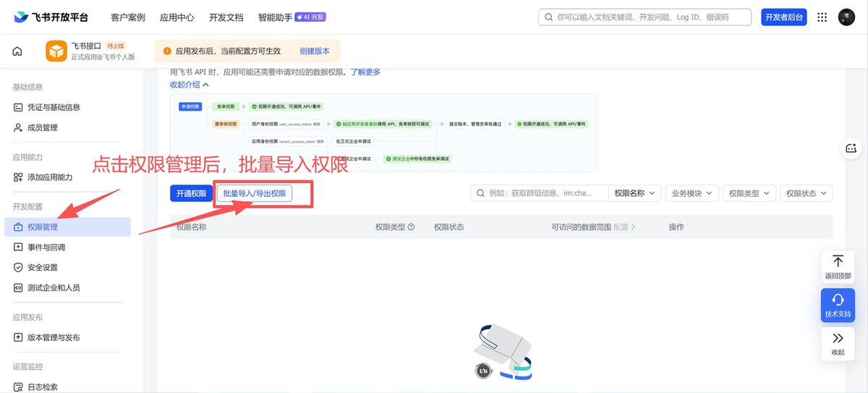868x393 pixels.
Task: Click the Feishu Open Platform logo
Action: click(x=50, y=17)
